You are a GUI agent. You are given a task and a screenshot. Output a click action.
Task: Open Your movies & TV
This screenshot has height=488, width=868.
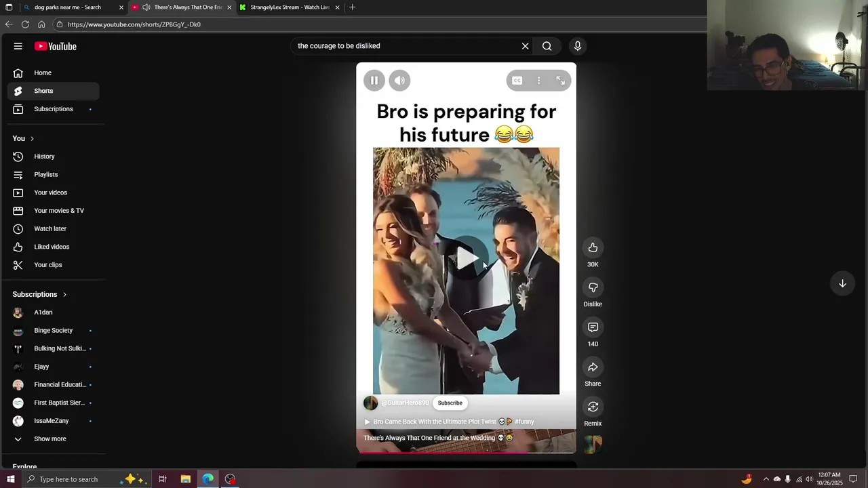point(53,211)
